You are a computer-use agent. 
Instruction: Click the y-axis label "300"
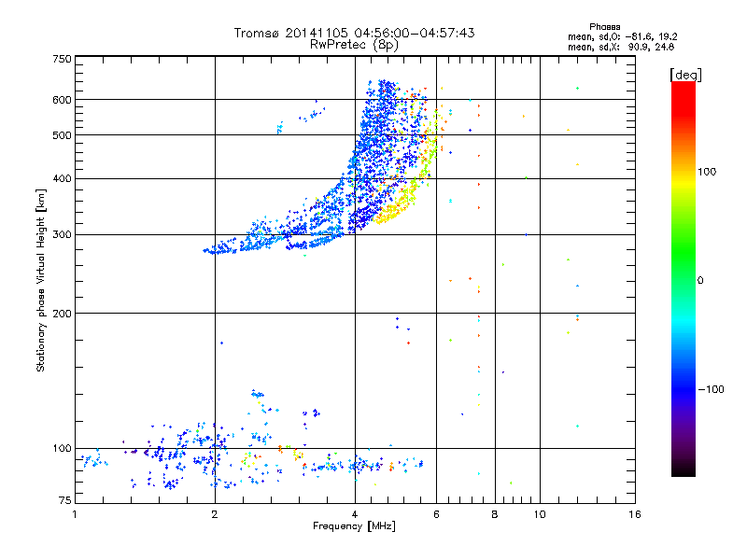62,235
